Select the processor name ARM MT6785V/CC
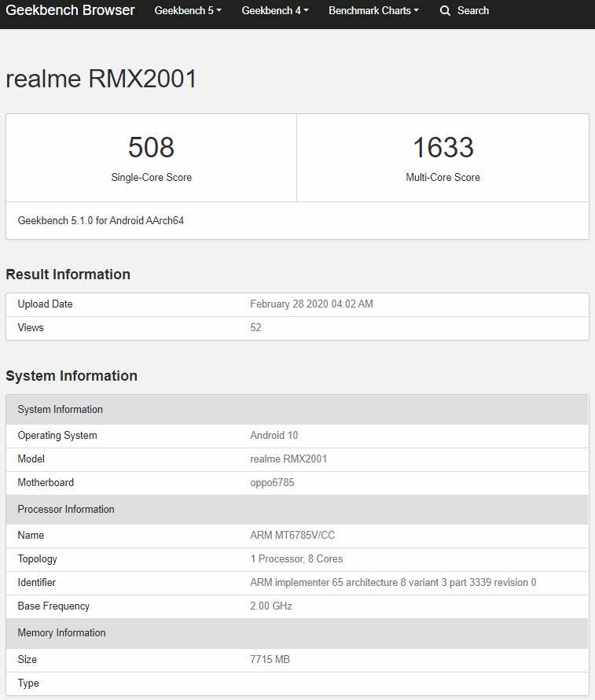 (x=292, y=536)
